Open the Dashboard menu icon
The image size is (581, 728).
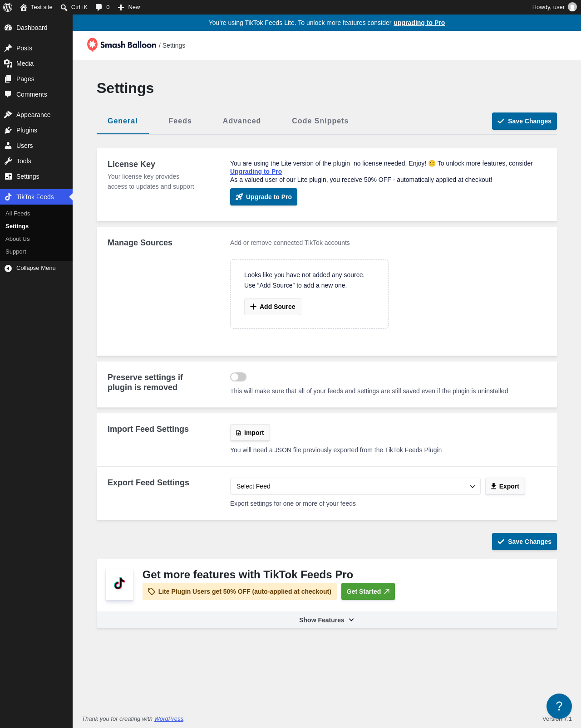[x=8, y=28]
